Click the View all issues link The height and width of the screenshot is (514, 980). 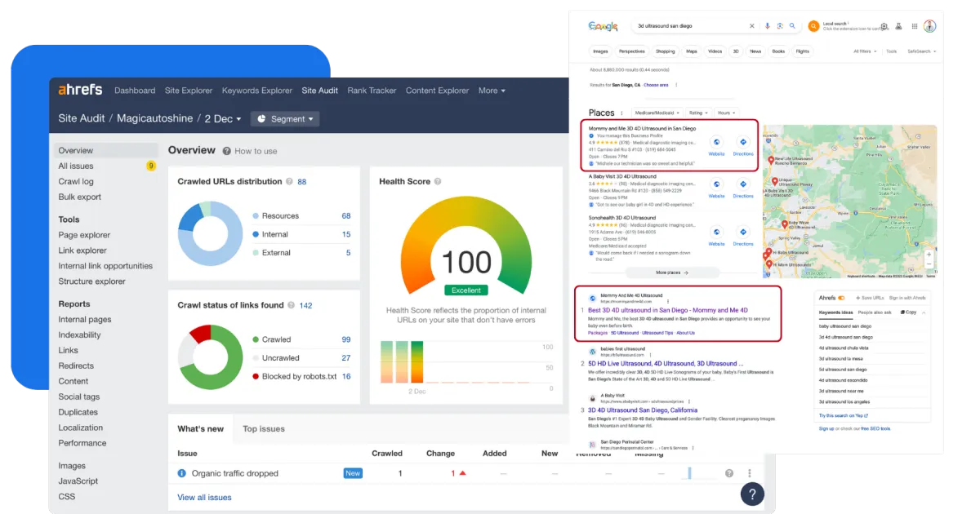pyautogui.click(x=204, y=498)
